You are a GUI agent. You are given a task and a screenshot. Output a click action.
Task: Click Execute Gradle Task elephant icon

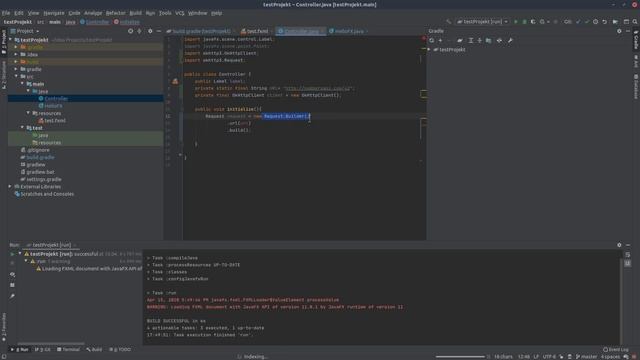(460, 40)
